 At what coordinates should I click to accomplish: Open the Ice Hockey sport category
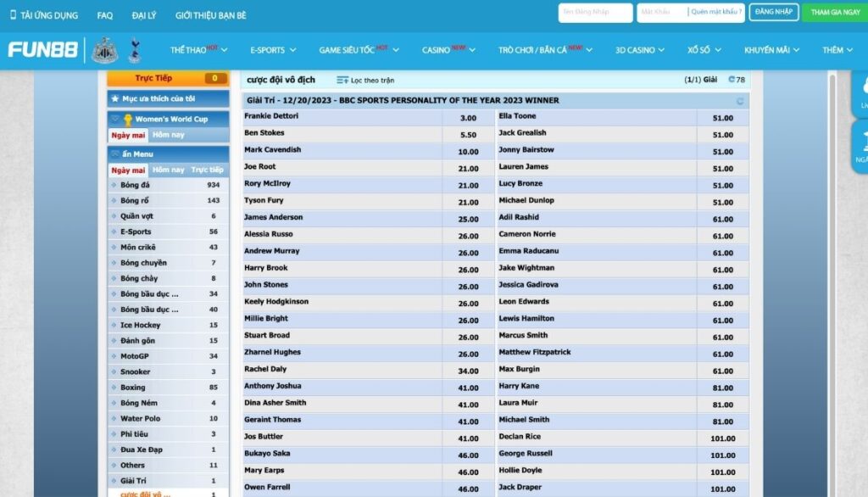click(168, 325)
